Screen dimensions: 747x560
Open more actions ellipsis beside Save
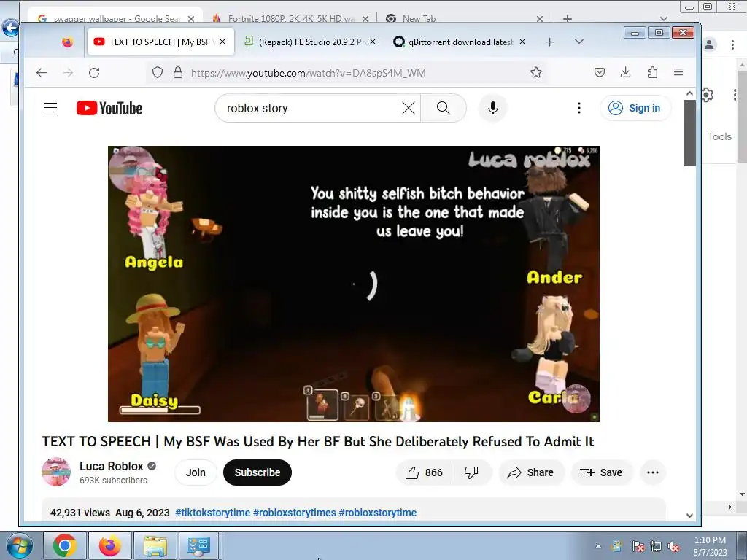653,472
